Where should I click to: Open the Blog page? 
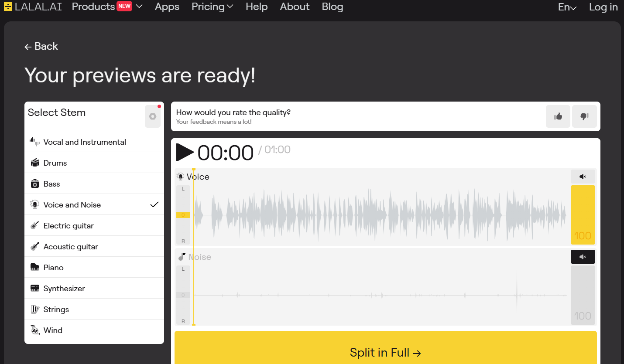(x=333, y=7)
